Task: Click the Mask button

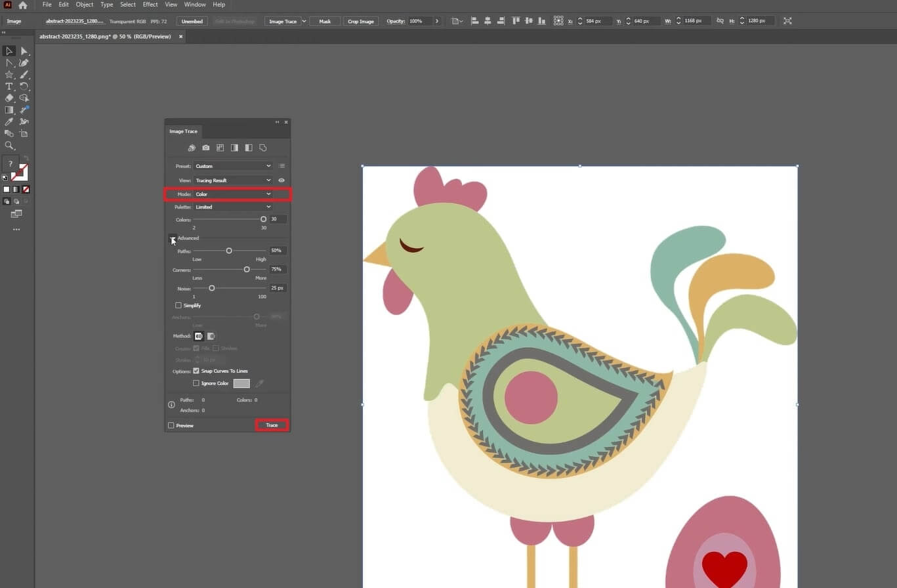Action: (x=325, y=21)
